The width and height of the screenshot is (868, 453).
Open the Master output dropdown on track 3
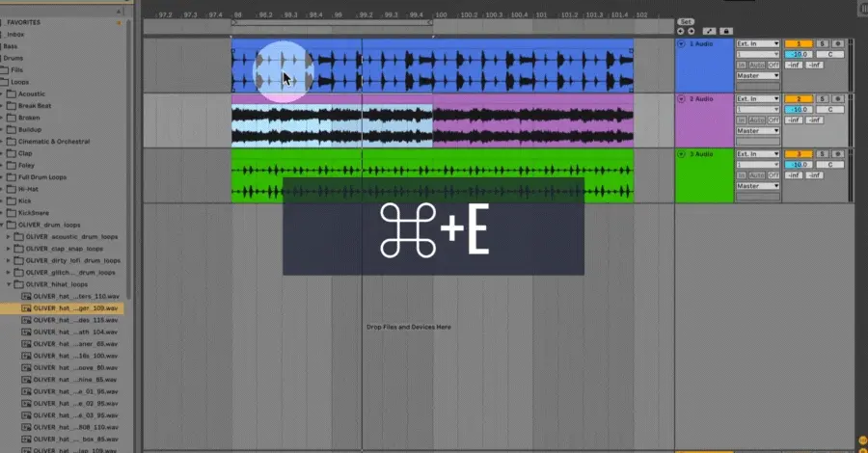coord(757,186)
